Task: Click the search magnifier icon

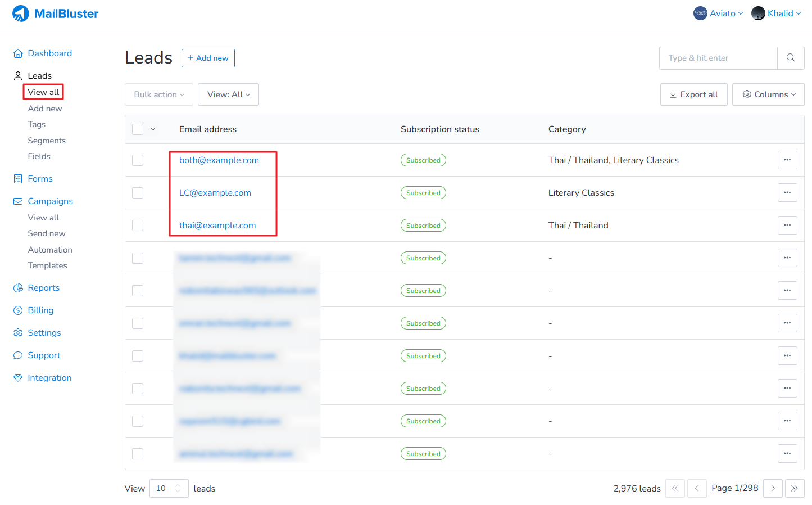Action: pos(791,58)
